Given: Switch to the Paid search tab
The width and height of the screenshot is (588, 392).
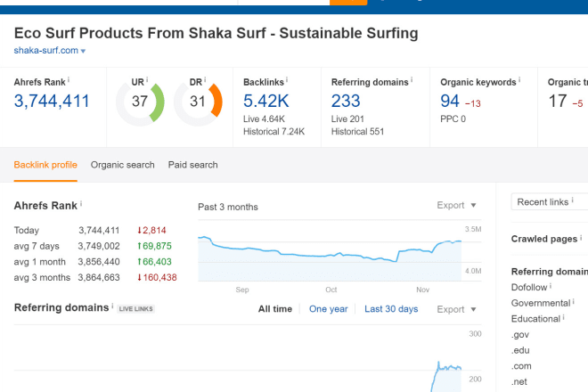Looking at the screenshot, I should tap(192, 165).
